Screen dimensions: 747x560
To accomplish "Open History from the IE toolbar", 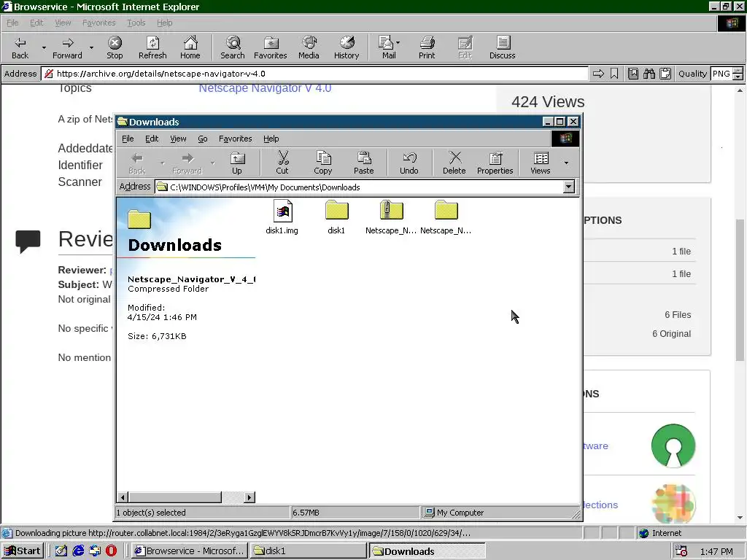I will pyautogui.click(x=347, y=47).
